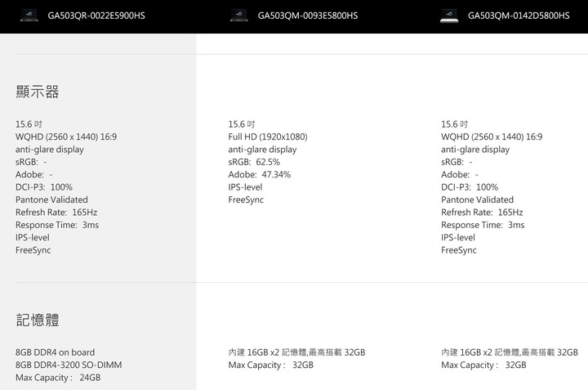Click 內建 16GB x2 text in middle column

coord(254,352)
